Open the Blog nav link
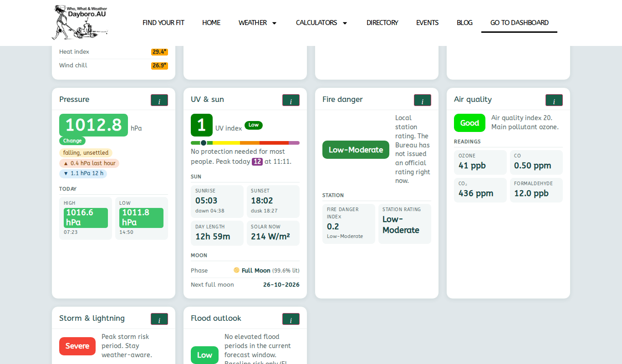The width and height of the screenshot is (622, 364). click(x=464, y=23)
